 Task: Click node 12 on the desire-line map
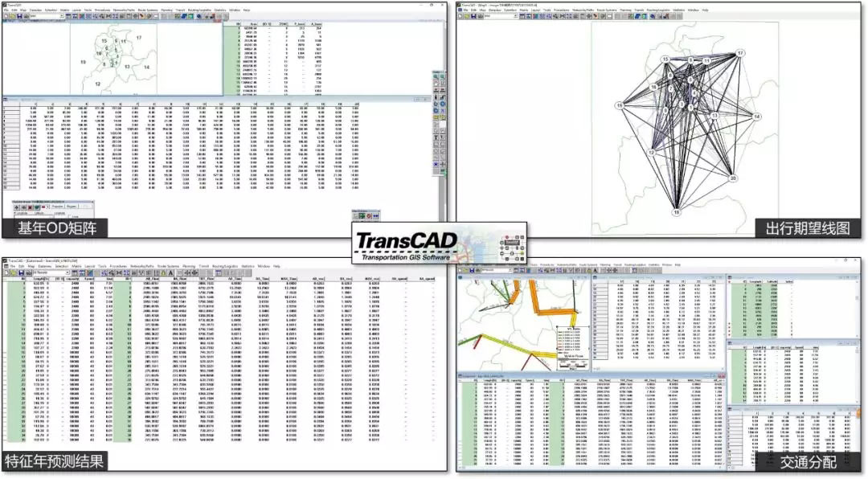(652, 152)
